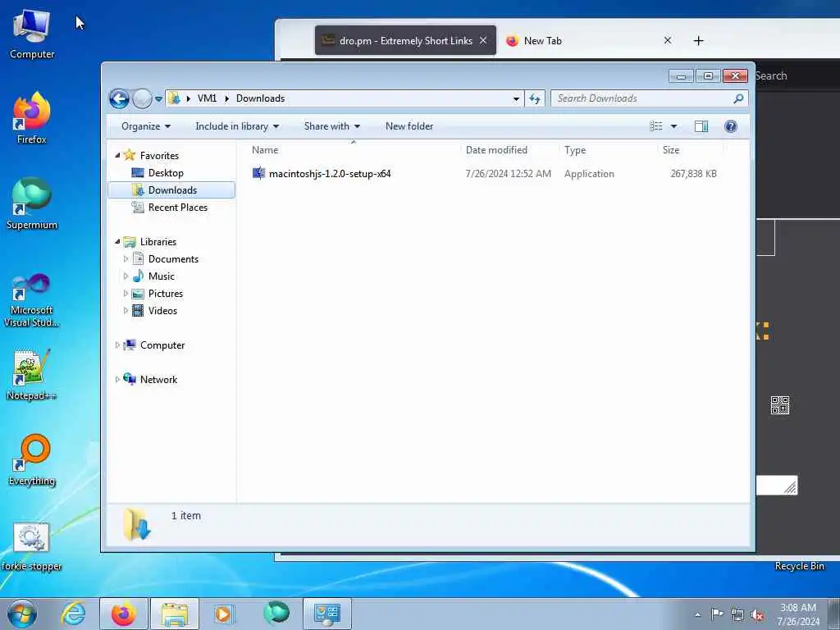Select the Videos library
The width and height of the screenshot is (840, 630).
point(162,311)
